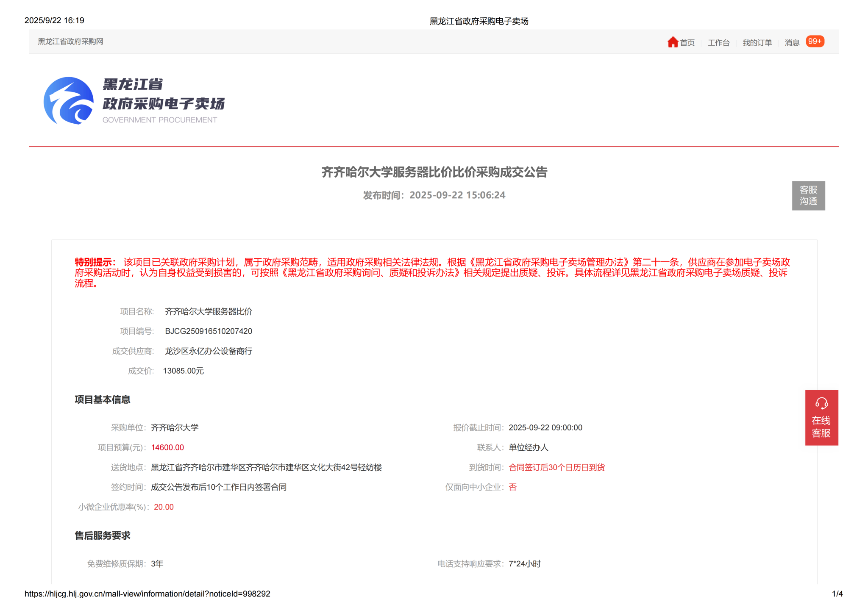This screenshot has height=613, width=868.
Task: Click the 首页 home link
Action: point(687,43)
